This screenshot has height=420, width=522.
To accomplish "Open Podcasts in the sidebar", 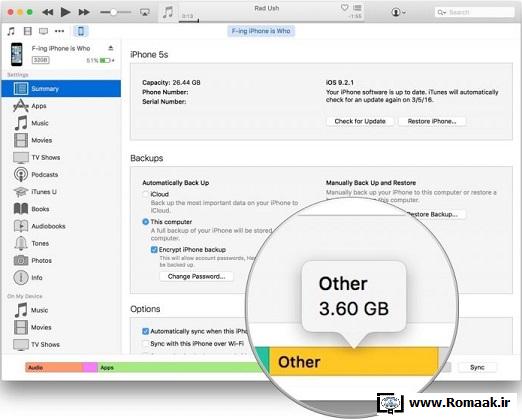I will click(x=61, y=175).
